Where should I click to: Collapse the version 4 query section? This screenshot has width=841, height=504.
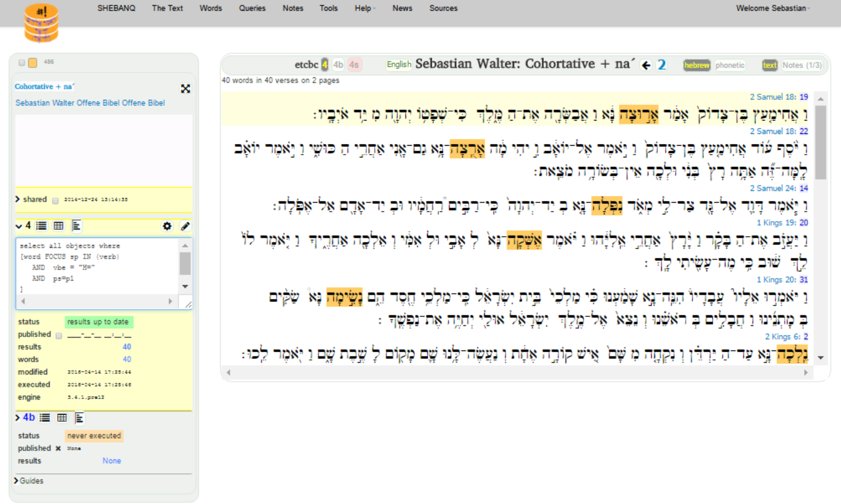pos(18,226)
